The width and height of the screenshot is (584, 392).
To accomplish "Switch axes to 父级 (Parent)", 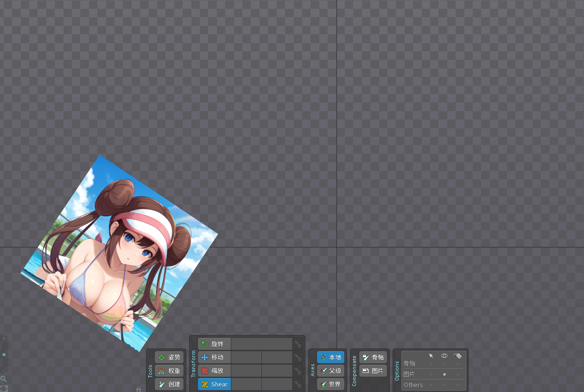I will coord(331,371).
